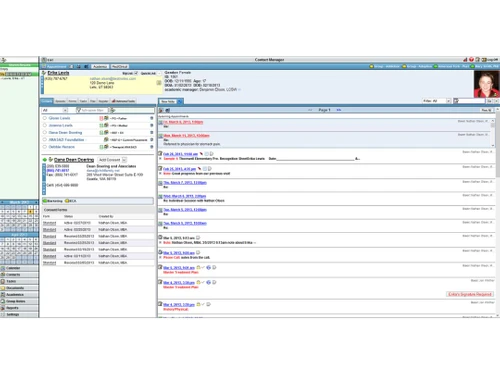
Task: Click the Mary Smith PhD indicator top right
Action: pos(485,66)
